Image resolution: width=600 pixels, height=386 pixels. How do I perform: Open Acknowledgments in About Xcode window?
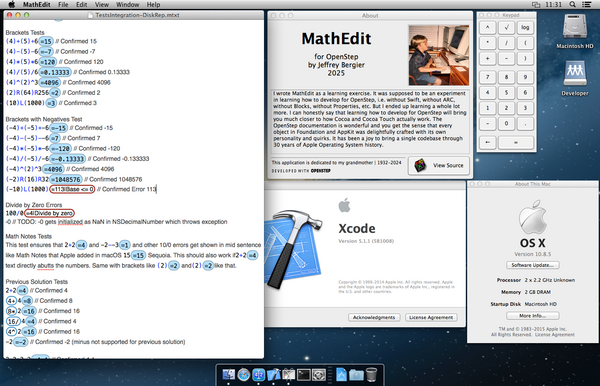pos(374,317)
